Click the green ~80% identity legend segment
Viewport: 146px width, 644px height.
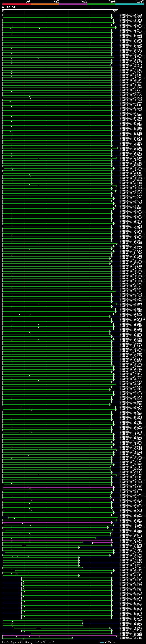click(x=101, y=4)
